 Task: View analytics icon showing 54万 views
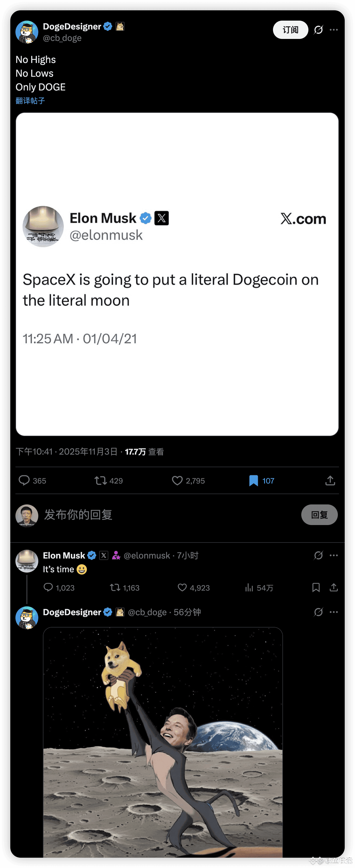(x=249, y=587)
